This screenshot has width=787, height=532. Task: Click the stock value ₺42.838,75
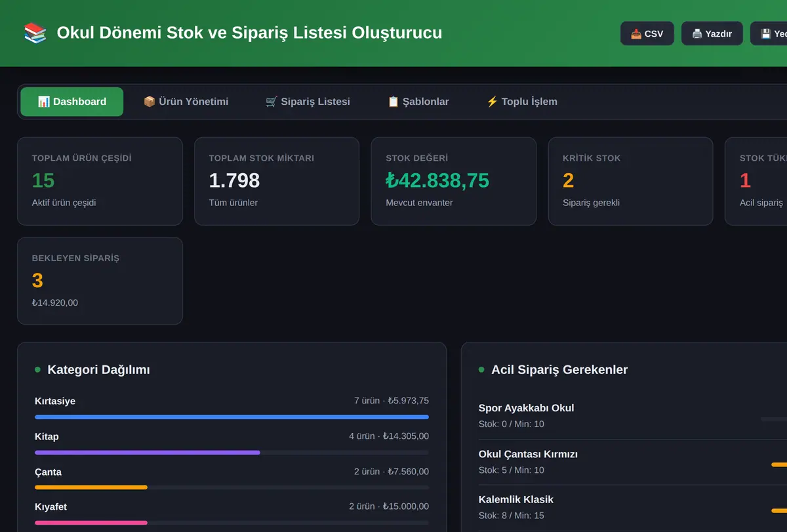pos(437,180)
